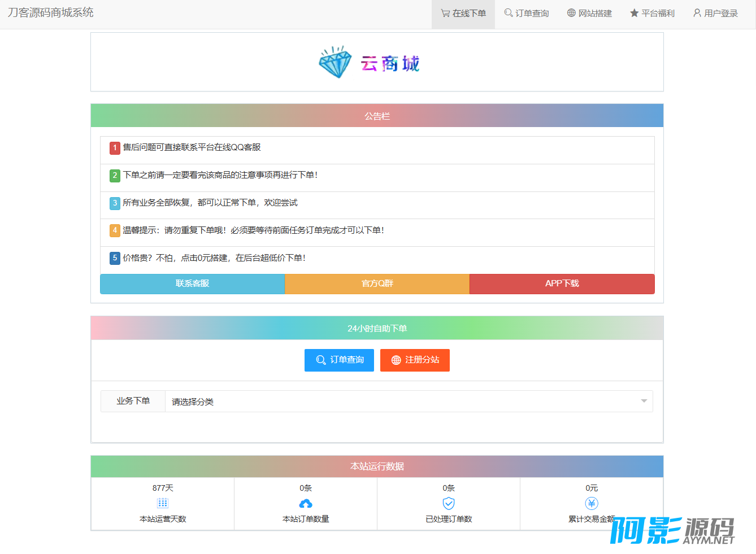Select 用户登录 in the navigation bar
The width and height of the screenshot is (756, 554).
(715, 14)
